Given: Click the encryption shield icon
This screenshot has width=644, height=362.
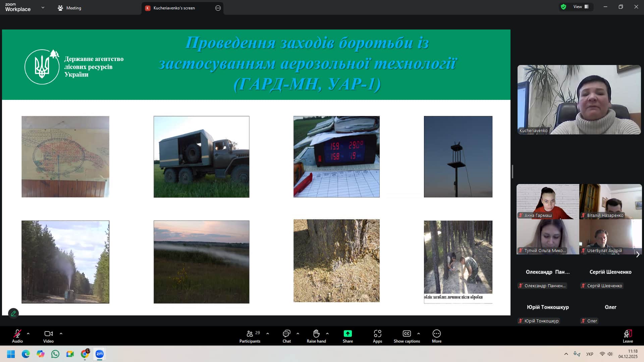Looking at the screenshot, I should point(563,7).
